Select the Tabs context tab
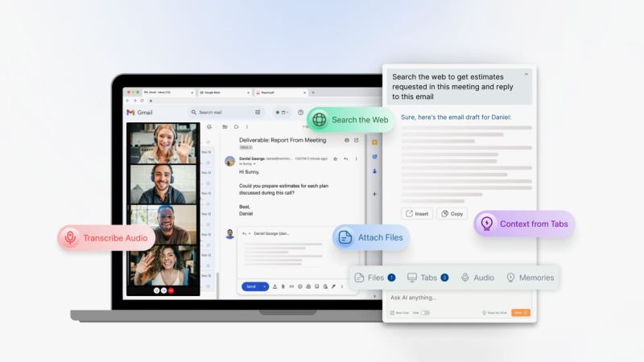This screenshot has height=362, width=644. point(427,278)
